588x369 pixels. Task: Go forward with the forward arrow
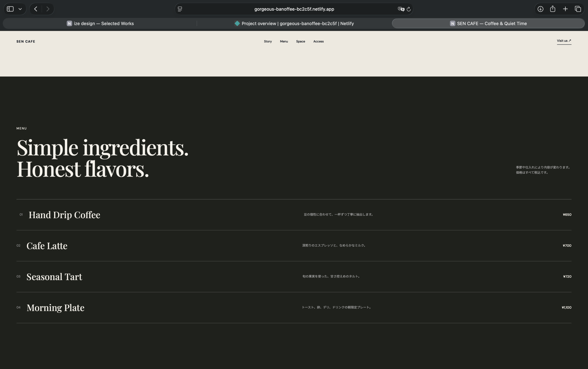coord(48,9)
